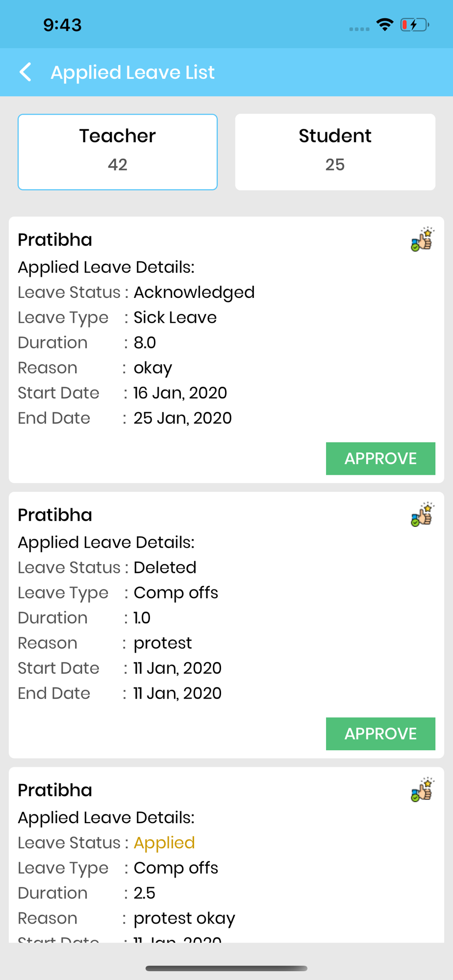This screenshot has height=980, width=453.
Task: Tap the 9:43 clock in status bar
Action: 62,25
